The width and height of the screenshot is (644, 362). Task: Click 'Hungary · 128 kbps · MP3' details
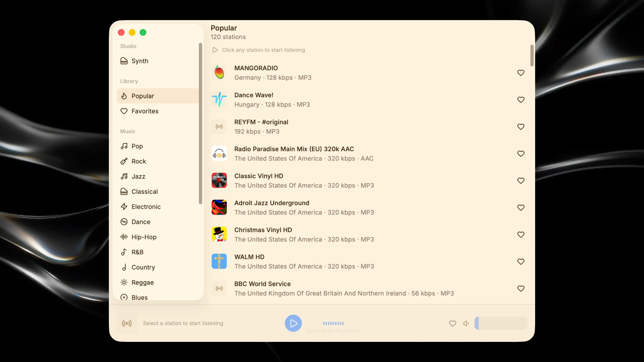pyautogui.click(x=272, y=104)
